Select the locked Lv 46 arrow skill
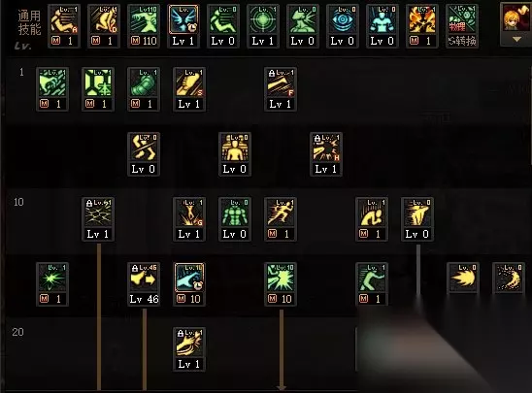This screenshot has height=393, width=532. [144, 284]
